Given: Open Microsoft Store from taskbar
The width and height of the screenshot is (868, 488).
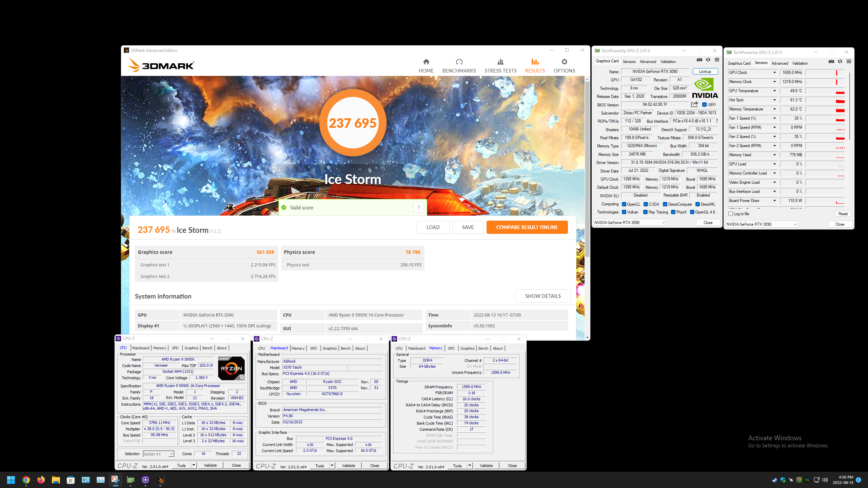Looking at the screenshot, I should 71,480.
